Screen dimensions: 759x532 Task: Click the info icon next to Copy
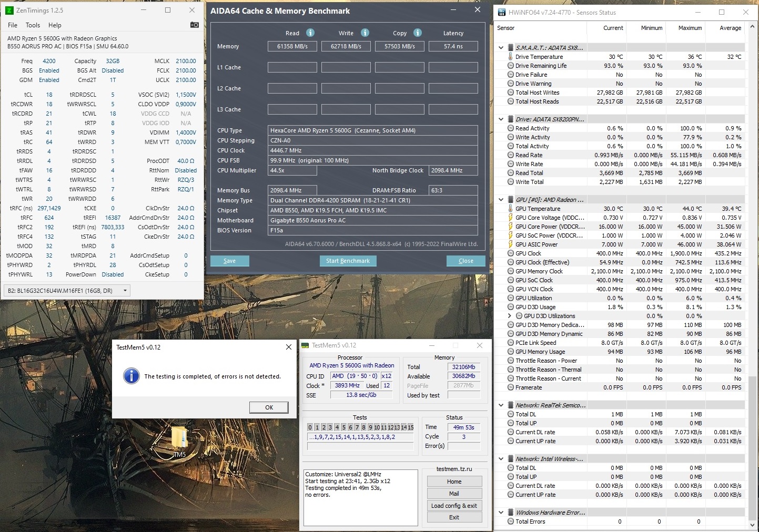pyautogui.click(x=418, y=33)
